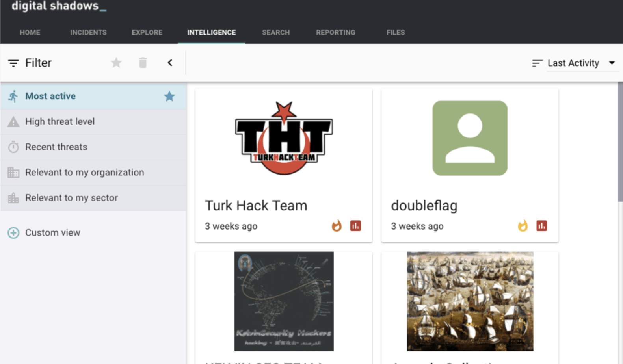623x364 pixels.
Task: Click the plus circle icon for Custom view
Action: coord(13,233)
